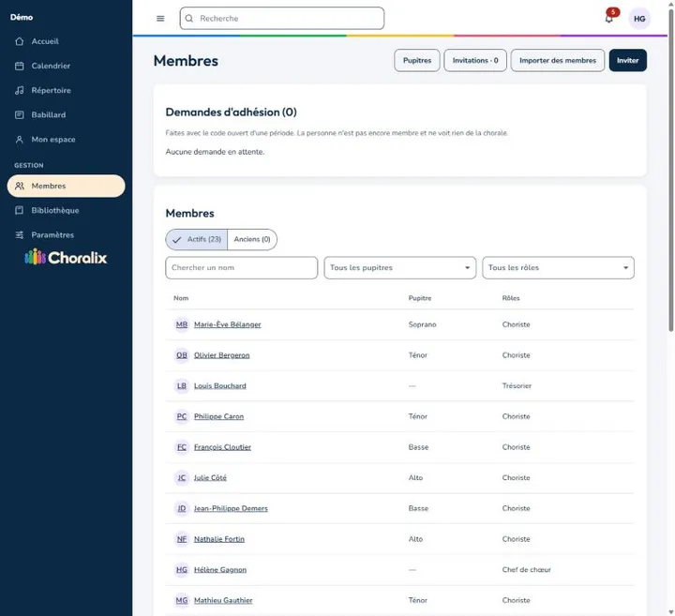Open Olivier Bergeron's profile link
The image size is (675, 616).
tap(221, 355)
